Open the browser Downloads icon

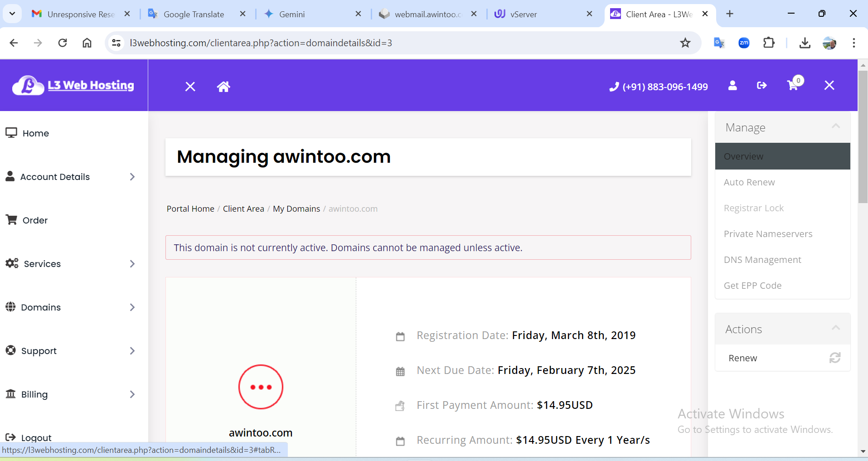(805, 43)
